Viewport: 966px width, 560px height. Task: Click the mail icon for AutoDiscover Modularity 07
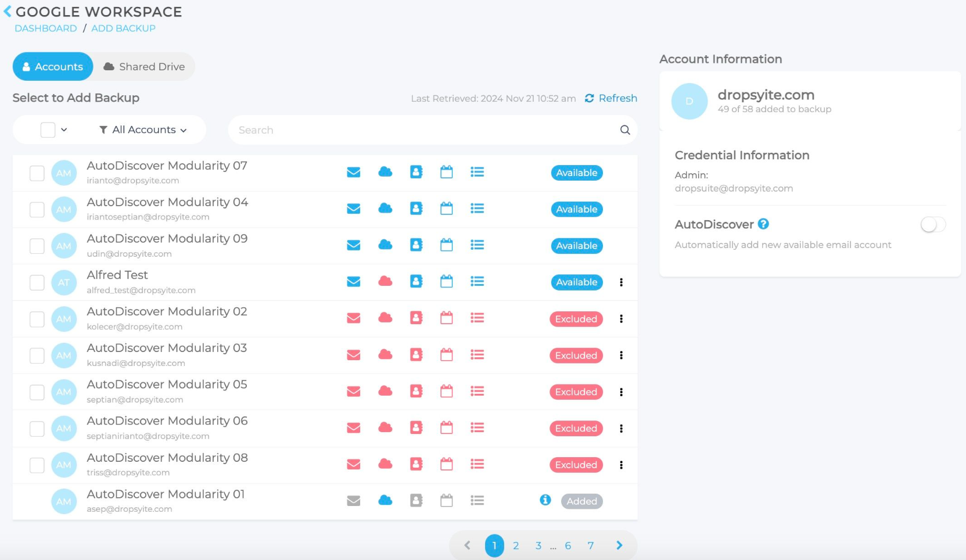pyautogui.click(x=353, y=173)
